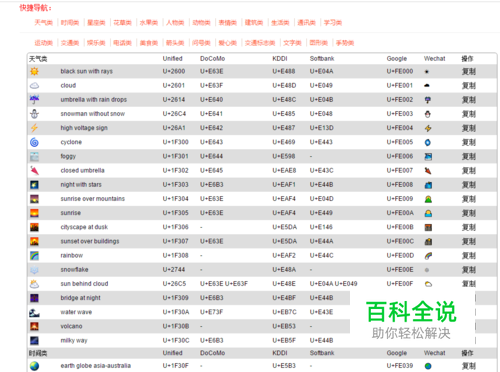The width and height of the screenshot is (500, 372).
Task: Select 'U+E63E U+E63F' DoCoMo cell
Action: [x=224, y=284]
